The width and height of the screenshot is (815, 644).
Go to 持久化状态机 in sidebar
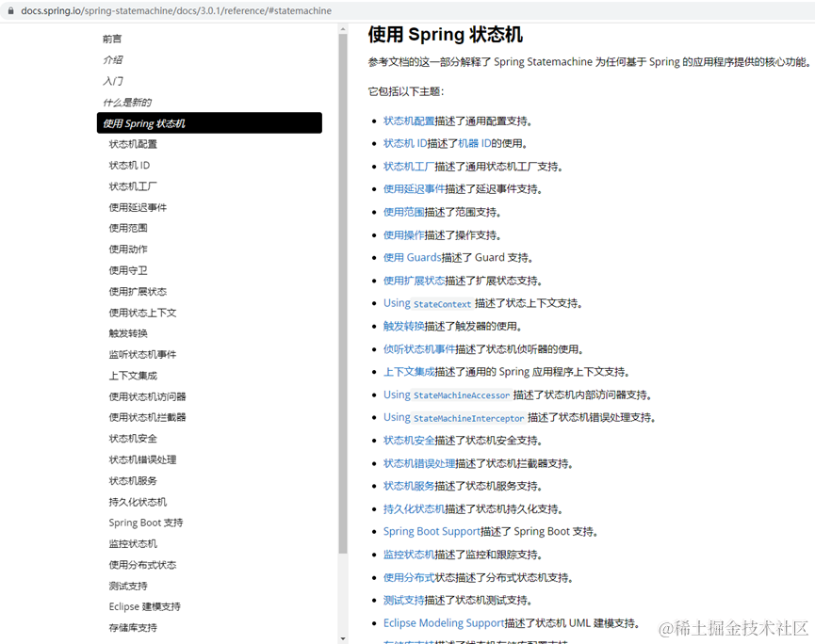click(x=138, y=502)
